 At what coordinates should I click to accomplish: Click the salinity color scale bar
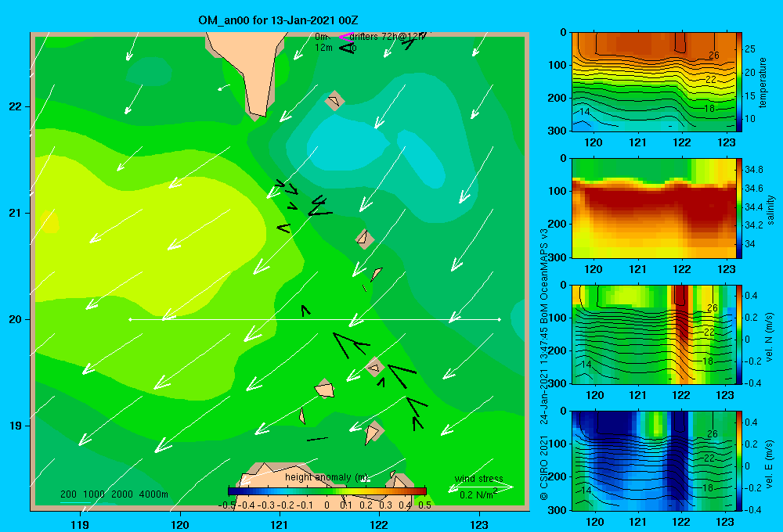pyautogui.click(x=739, y=208)
